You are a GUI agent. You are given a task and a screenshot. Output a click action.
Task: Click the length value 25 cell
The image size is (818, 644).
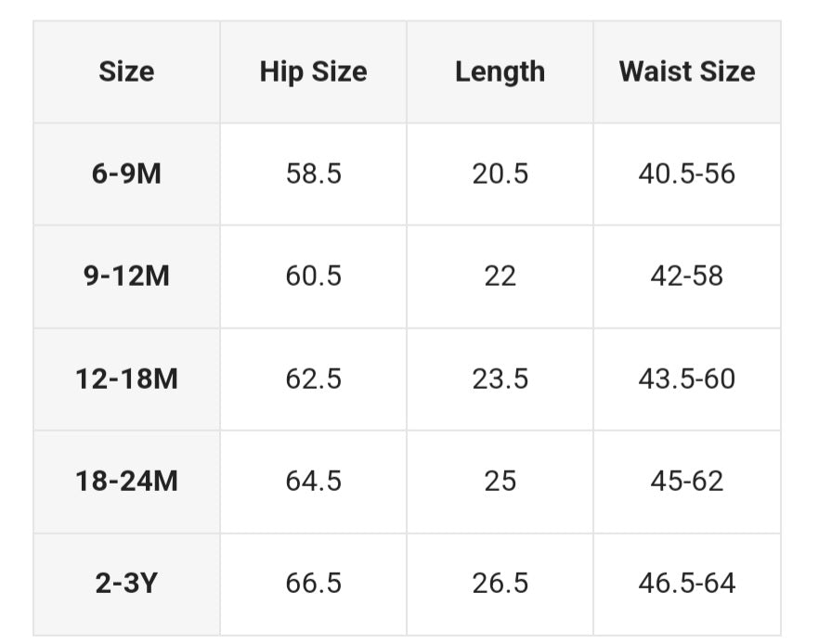tap(500, 481)
